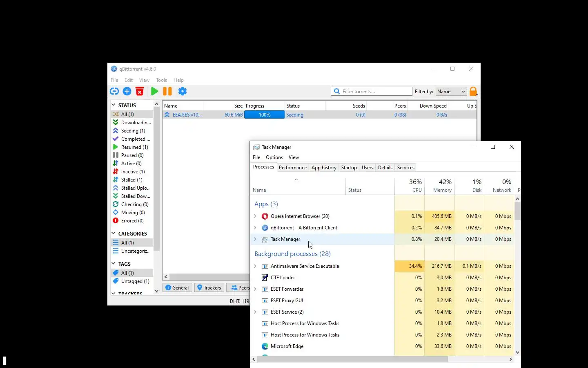This screenshot has width=588, height=368.
Task: Click the orange lock icon in qBittorrent
Action: click(473, 91)
